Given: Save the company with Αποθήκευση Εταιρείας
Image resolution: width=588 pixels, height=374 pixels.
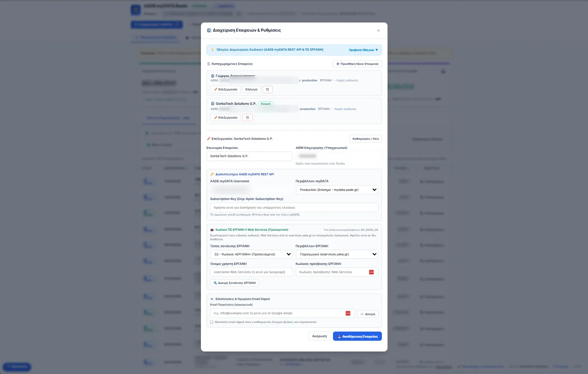Looking at the screenshot, I should click(x=357, y=336).
